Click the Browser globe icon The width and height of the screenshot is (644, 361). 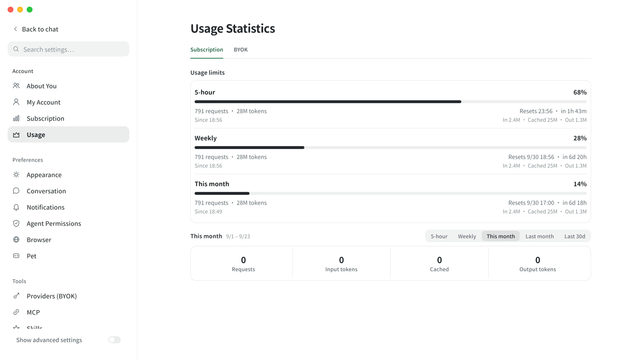tap(16, 239)
